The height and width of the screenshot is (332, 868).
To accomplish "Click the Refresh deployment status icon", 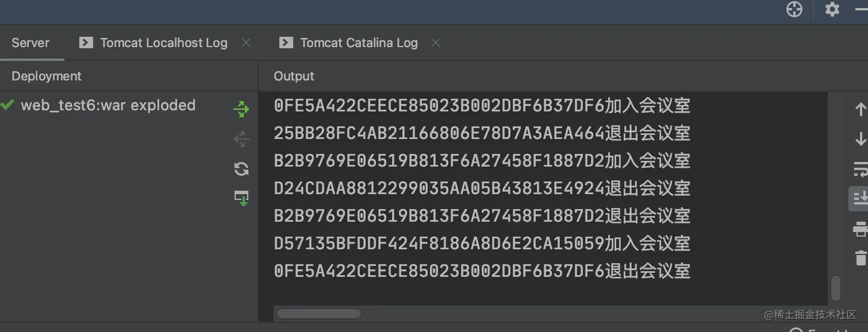I will (x=241, y=169).
